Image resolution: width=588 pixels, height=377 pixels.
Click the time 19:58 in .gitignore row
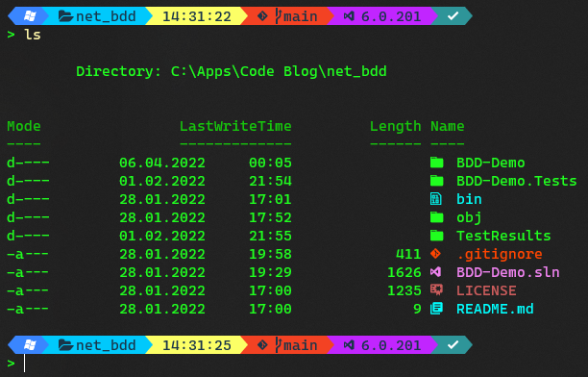(x=270, y=254)
